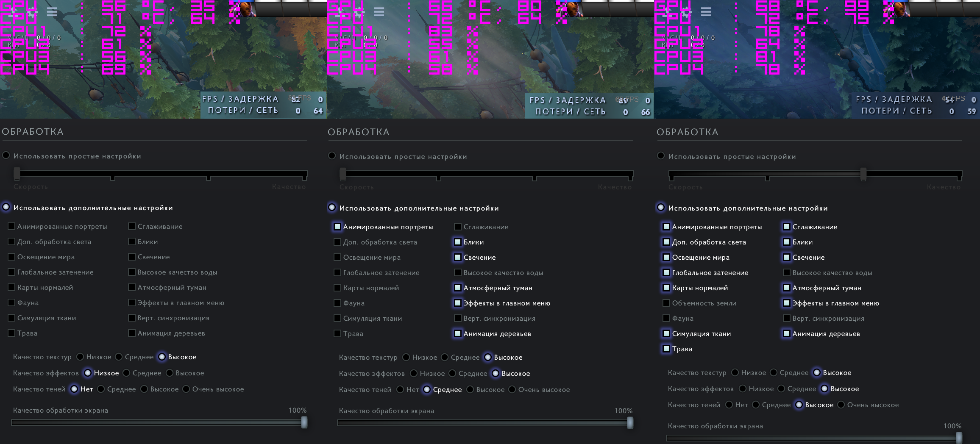The height and width of the screenshot is (444, 980).
Task: Enable "Высокое качество воды" in left screenshot
Action: (132, 272)
